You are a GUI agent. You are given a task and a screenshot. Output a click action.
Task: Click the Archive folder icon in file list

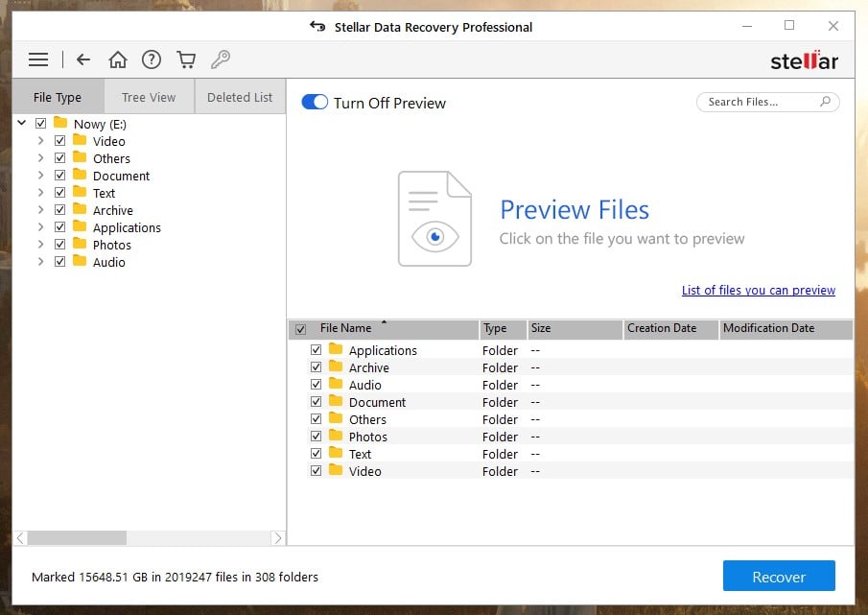[336, 366]
